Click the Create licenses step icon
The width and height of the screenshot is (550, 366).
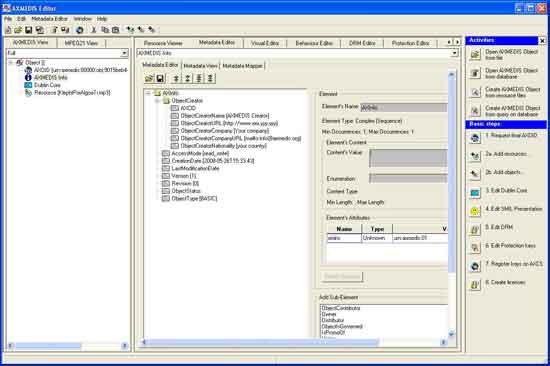(x=475, y=285)
